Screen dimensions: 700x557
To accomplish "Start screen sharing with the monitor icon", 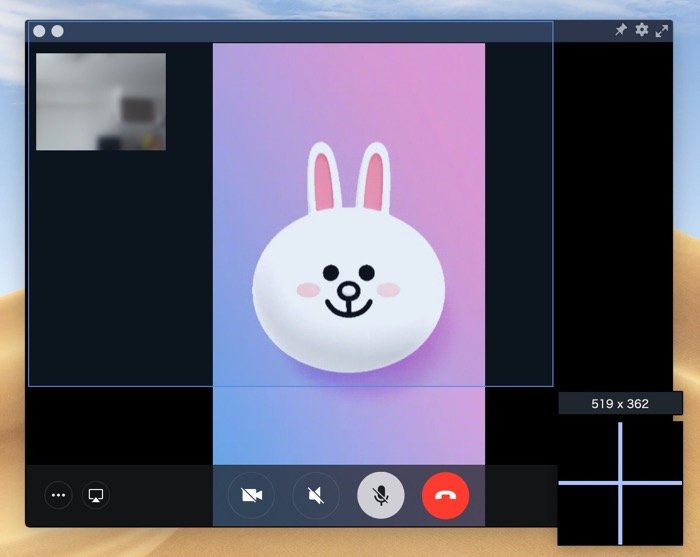I will tap(96, 495).
